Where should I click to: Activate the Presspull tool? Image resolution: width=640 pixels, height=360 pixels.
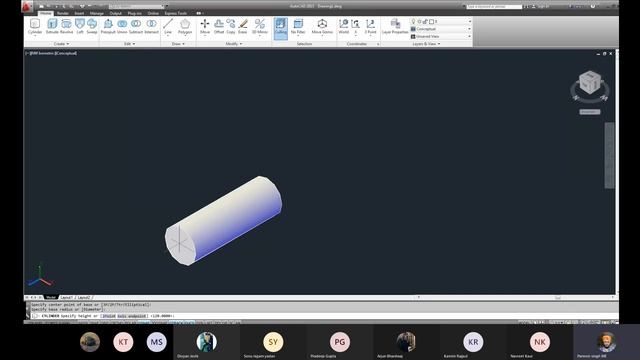pos(108,27)
